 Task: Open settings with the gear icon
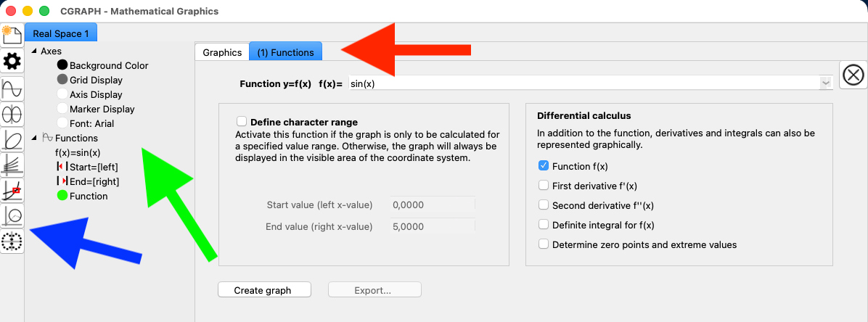[x=12, y=62]
